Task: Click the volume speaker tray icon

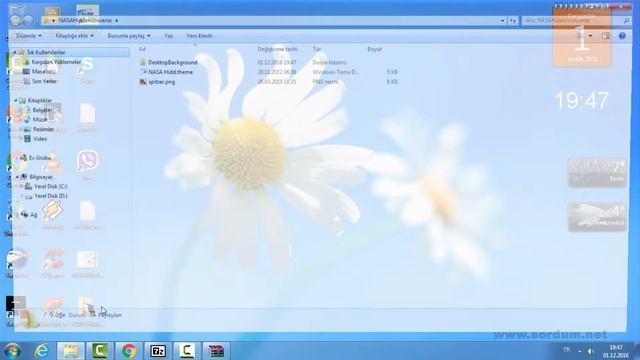Action: pos(591,351)
